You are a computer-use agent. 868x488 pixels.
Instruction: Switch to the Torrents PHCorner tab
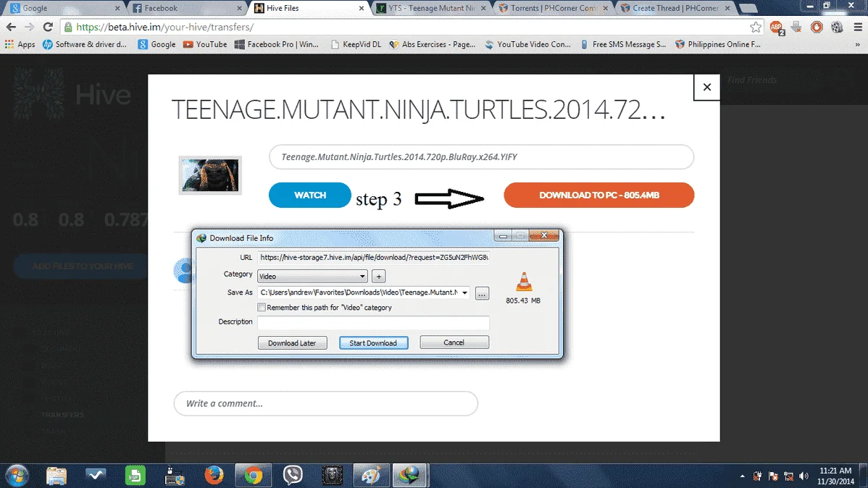pyautogui.click(x=553, y=8)
